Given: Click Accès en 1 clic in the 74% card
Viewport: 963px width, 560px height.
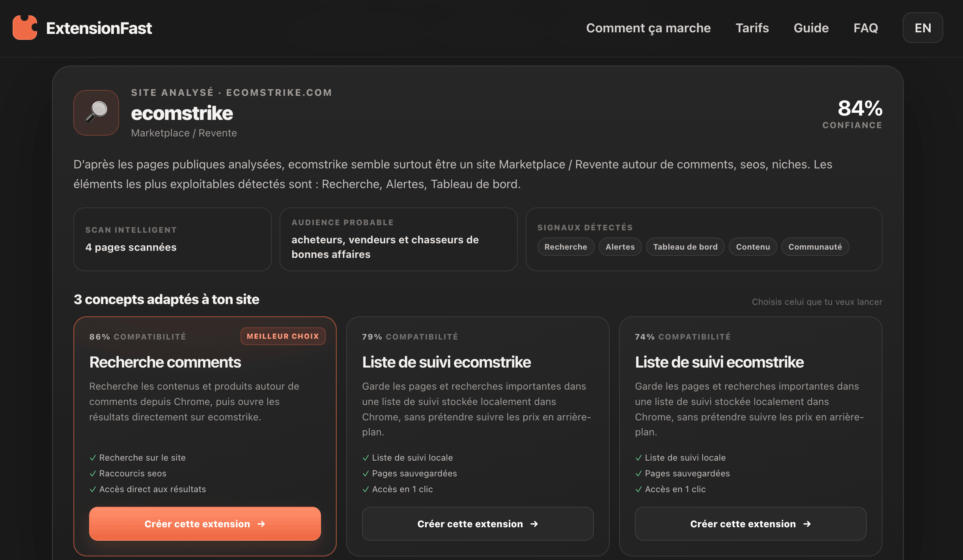Looking at the screenshot, I should [675, 489].
